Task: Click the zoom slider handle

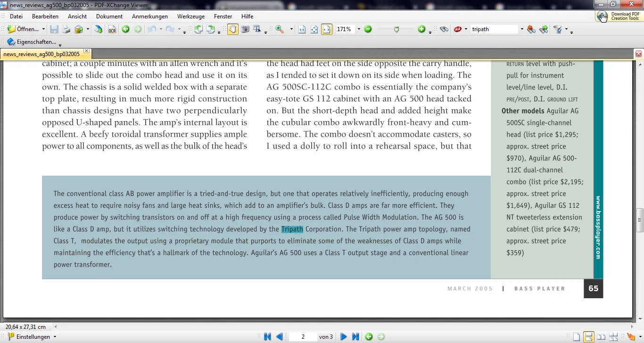Action: coord(396,29)
